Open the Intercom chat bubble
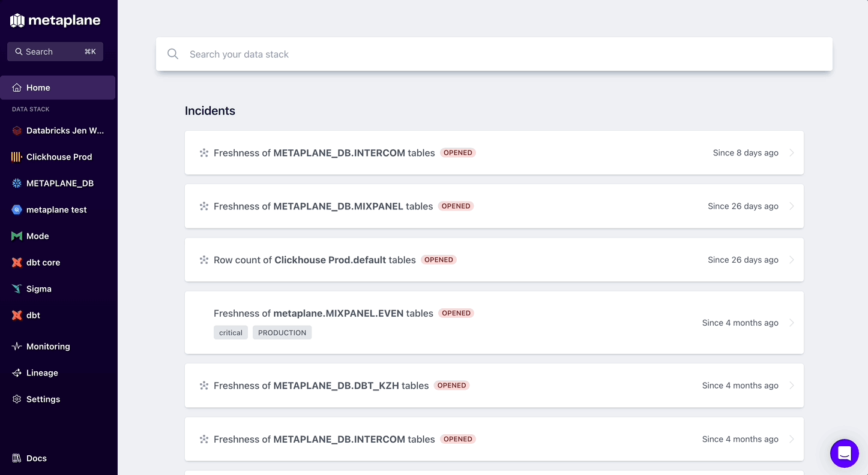Image resolution: width=868 pixels, height=475 pixels. point(845,453)
